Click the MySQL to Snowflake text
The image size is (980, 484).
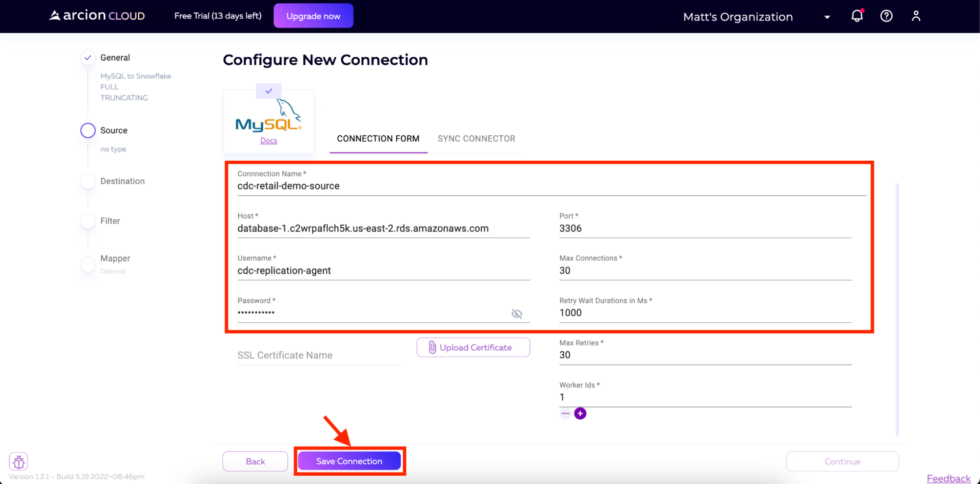(x=136, y=76)
